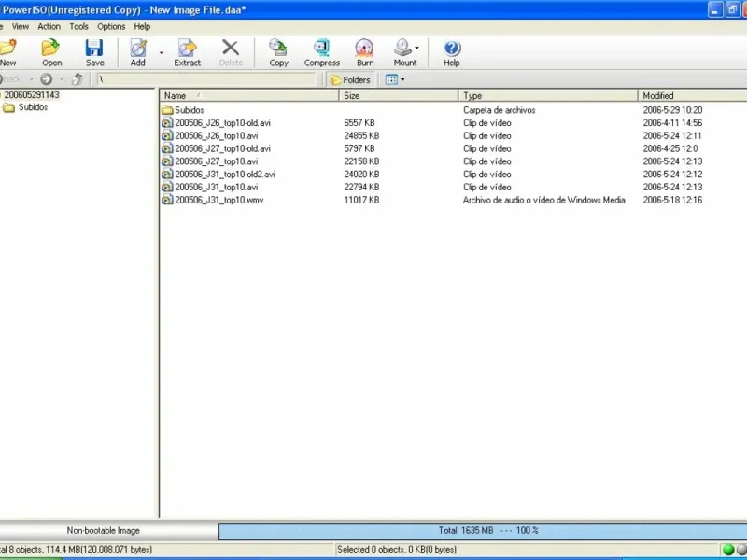The width and height of the screenshot is (747, 560).
Task: Click icon of 200506_J31_top10-old2.avi
Action: tap(167, 175)
